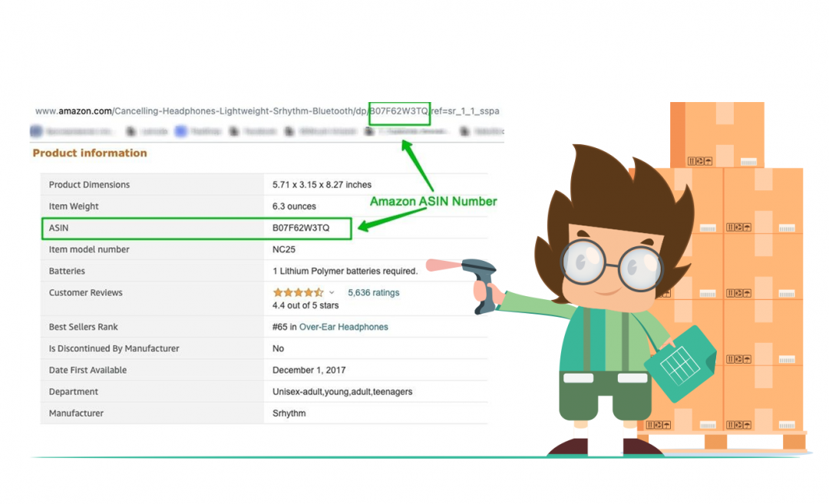The height and width of the screenshot is (504, 829).
Task: Click the star rating icons in Customer Reviews
Action: 298,292
